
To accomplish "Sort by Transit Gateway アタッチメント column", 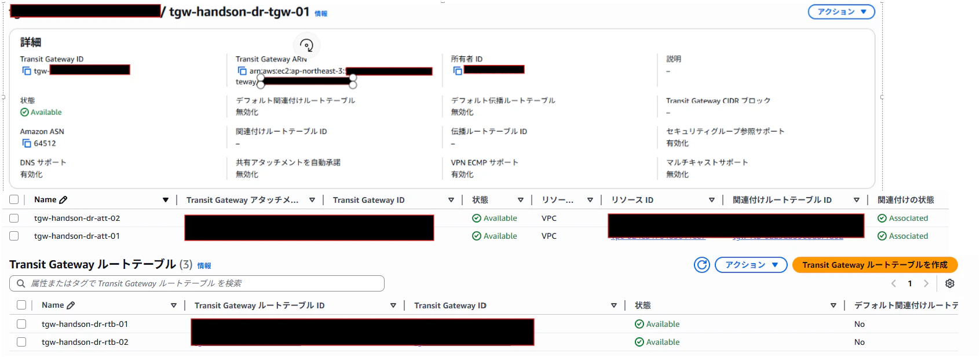I will point(312,200).
